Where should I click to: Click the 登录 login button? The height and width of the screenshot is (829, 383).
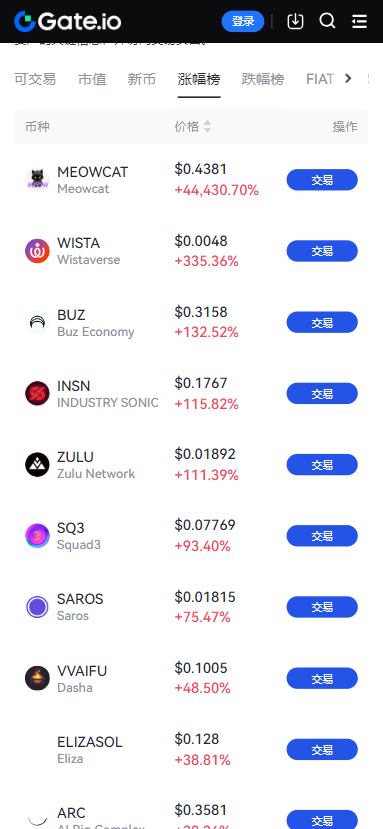[x=243, y=21]
